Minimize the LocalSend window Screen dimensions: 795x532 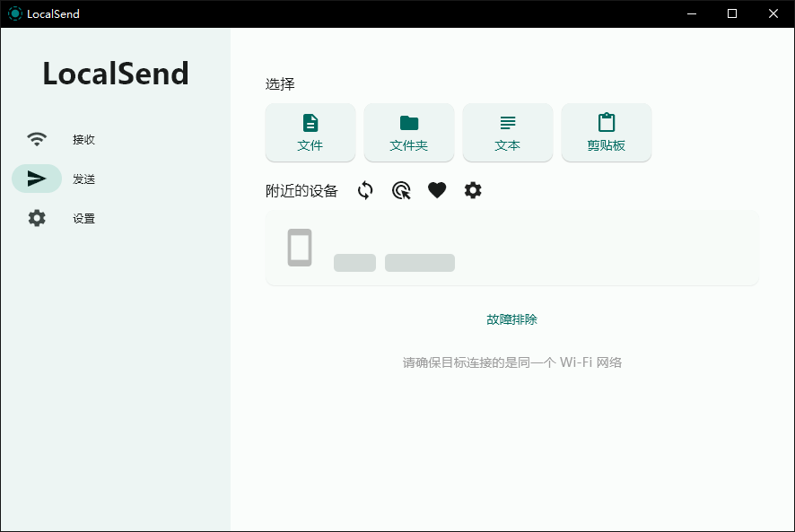click(x=690, y=13)
